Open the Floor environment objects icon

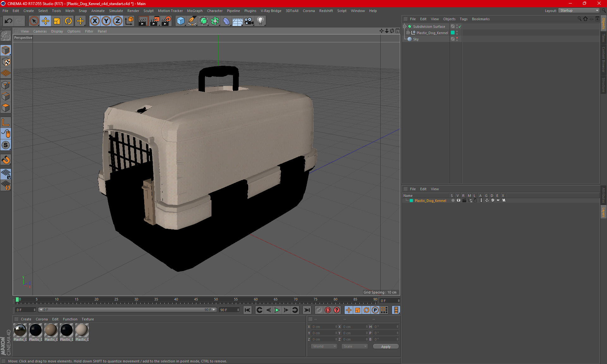point(238,21)
